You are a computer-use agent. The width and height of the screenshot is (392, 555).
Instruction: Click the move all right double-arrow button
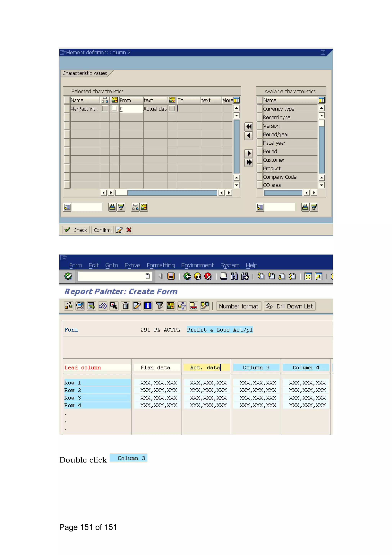(248, 162)
